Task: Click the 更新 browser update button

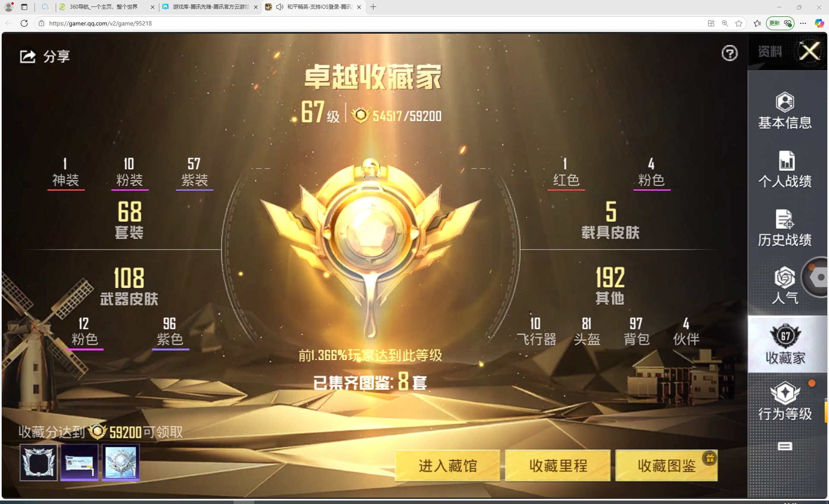Action: (x=780, y=23)
